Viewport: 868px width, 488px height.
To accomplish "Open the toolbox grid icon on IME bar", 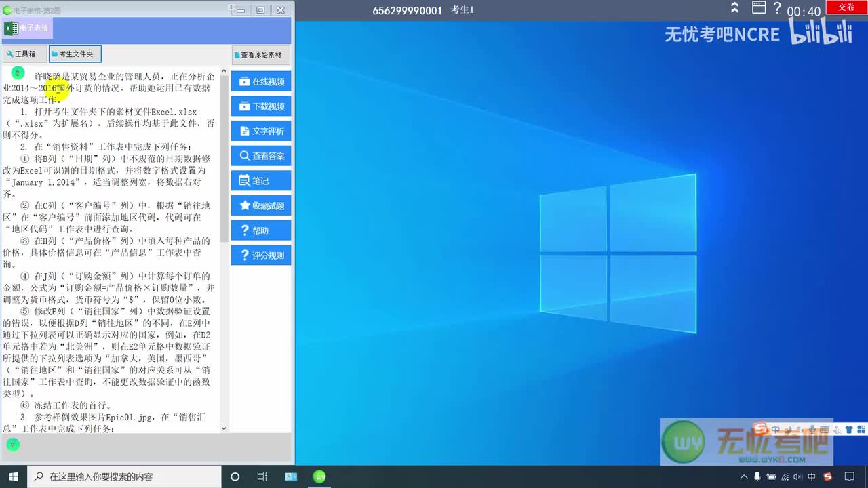I will click(x=861, y=430).
